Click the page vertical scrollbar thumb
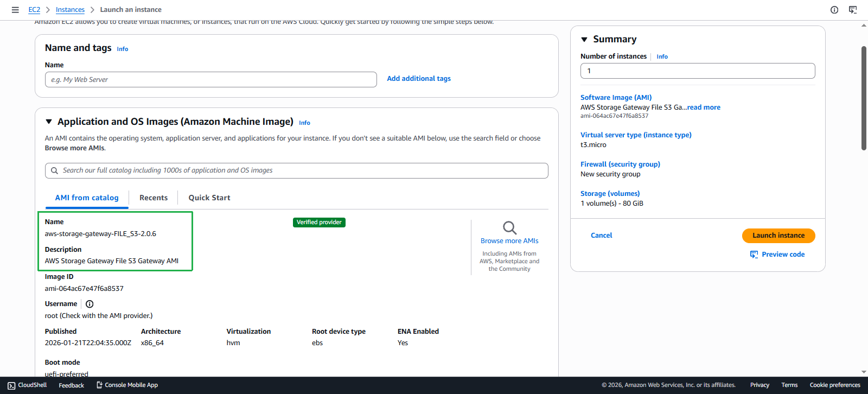868x394 pixels. click(864, 98)
